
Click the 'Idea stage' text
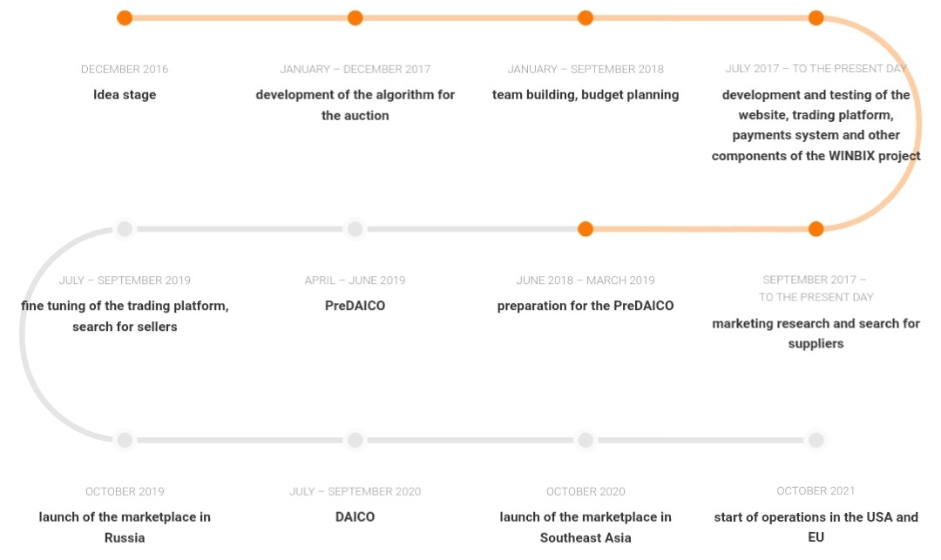pyautogui.click(x=125, y=95)
